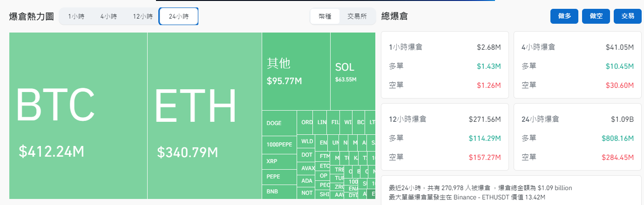
Task: Switch view to 交易所 mode
Action: pyautogui.click(x=357, y=16)
